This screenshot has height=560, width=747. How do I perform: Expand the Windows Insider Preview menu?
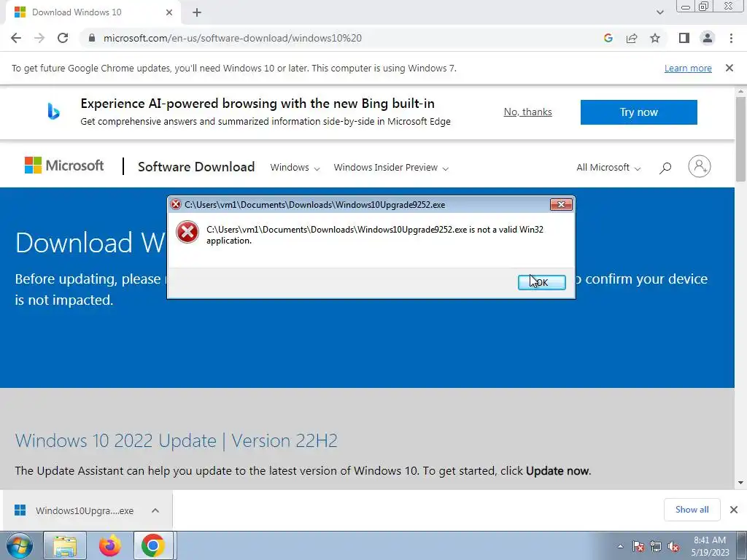[x=391, y=168]
